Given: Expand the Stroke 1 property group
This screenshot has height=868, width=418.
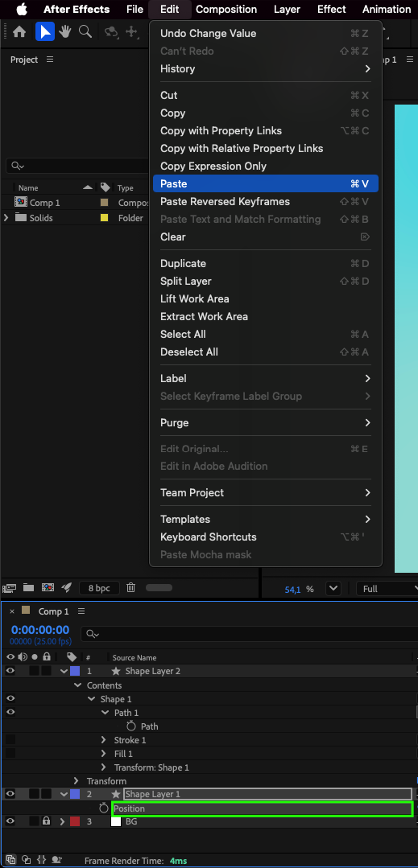Looking at the screenshot, I should (x=104, y=740).
